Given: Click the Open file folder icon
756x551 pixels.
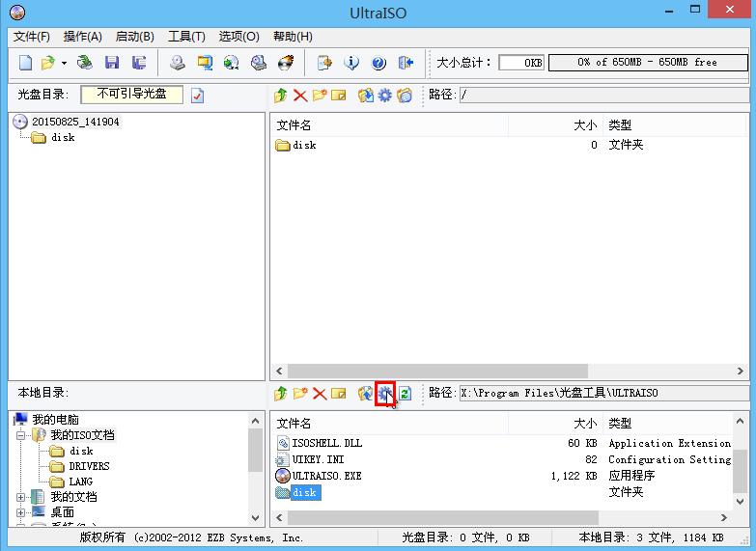Looking at the screenshot, I should click(x=47, y=63).
